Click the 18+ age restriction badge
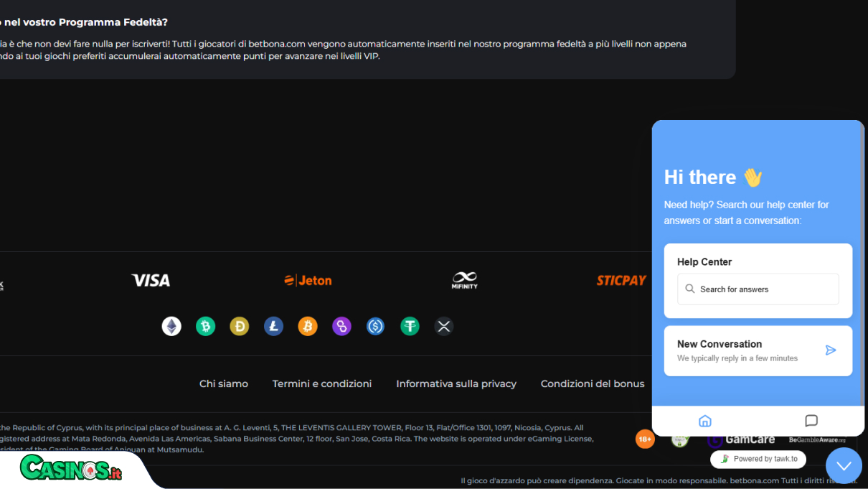Image resolution: width=868 pixels, height=489 pixels. point(645,439)
